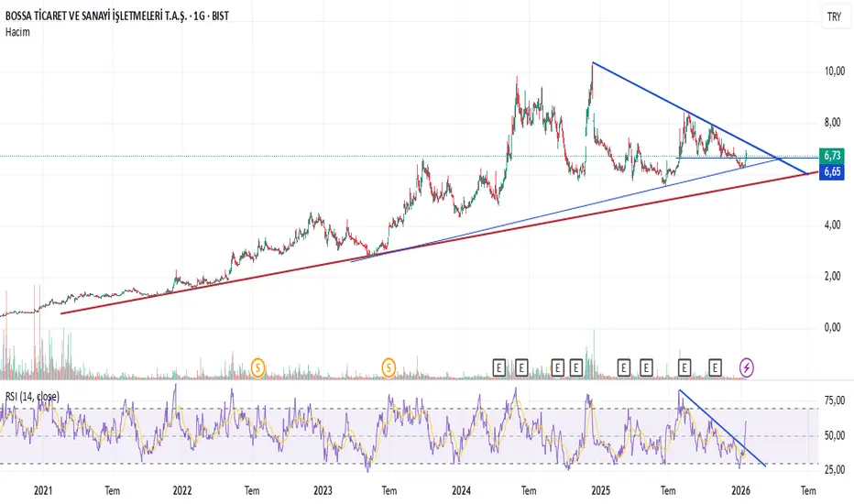This screenshot has height=504, width=854.
Task: Click the 10,00 price axis label
Action: 835,71
